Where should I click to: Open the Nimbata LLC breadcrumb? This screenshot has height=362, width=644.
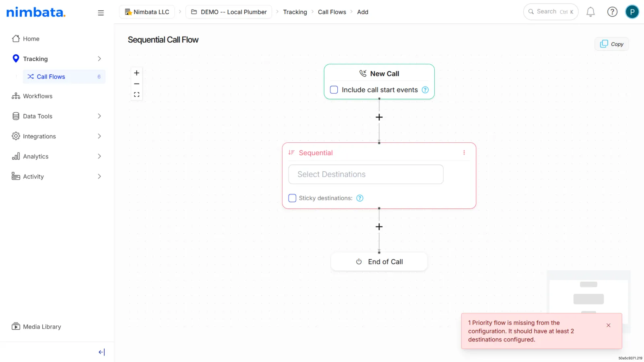point(147,12)
